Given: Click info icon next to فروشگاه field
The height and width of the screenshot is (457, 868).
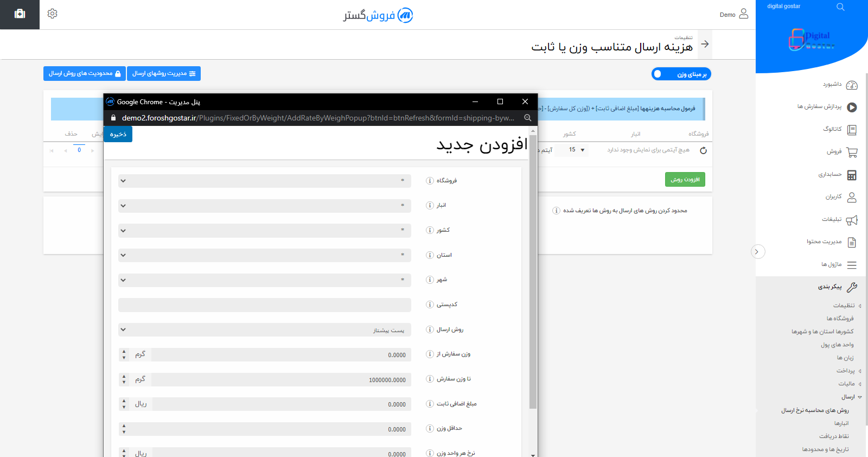Looking at the screenshot, I should (430, 181).
